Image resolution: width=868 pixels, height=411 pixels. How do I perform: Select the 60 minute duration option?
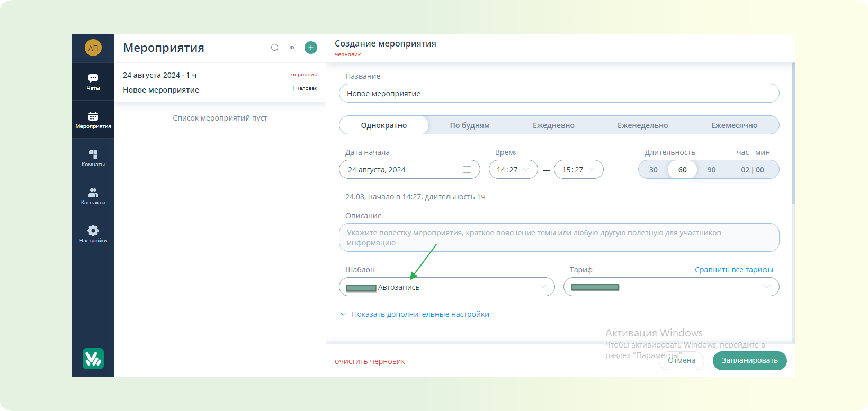tap(682, 170)
